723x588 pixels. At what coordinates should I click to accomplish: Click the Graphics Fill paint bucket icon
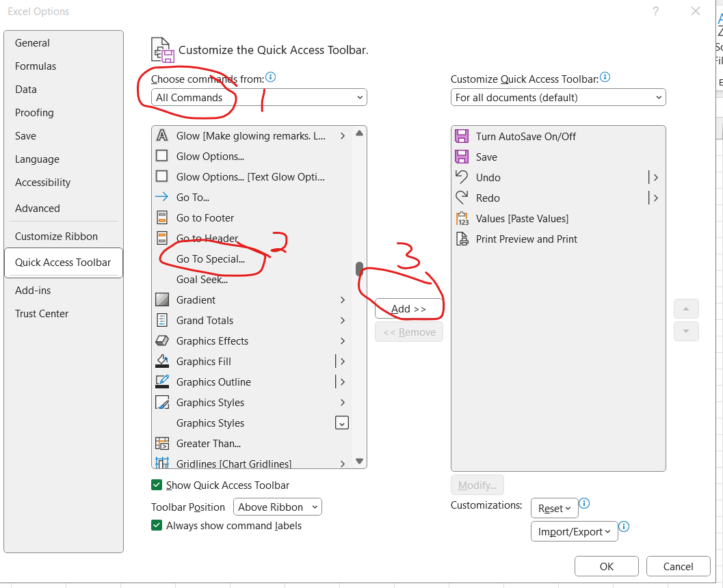point(162,361)
